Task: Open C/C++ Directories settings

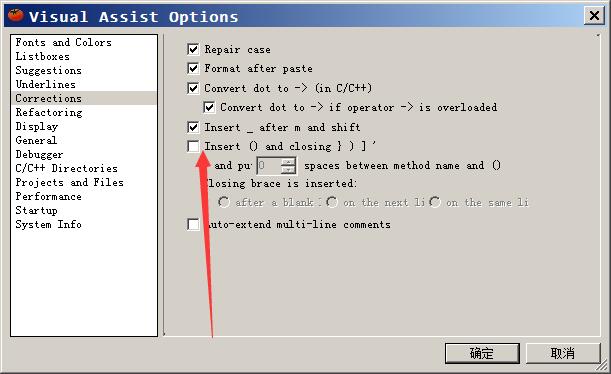Action: tap(67, 168)
